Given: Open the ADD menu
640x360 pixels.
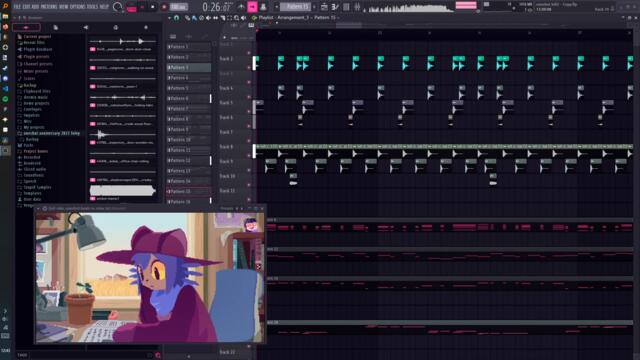Looking at the screenshot, I should [35, 7].
